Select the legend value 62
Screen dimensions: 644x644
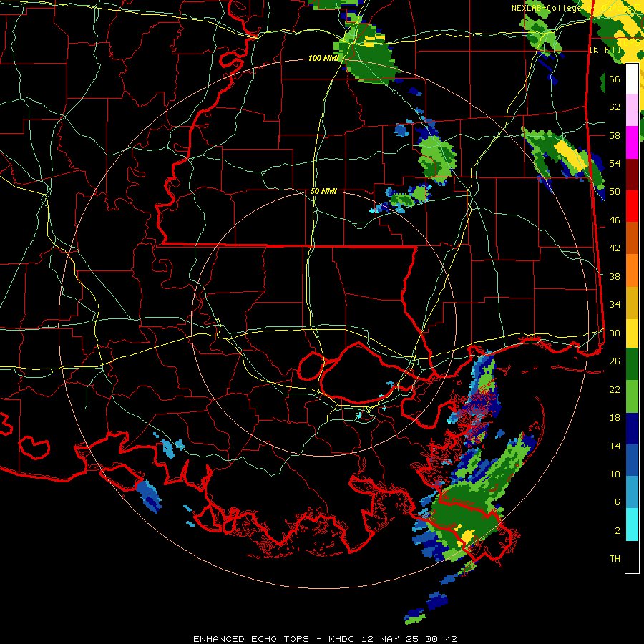point(615,107)
